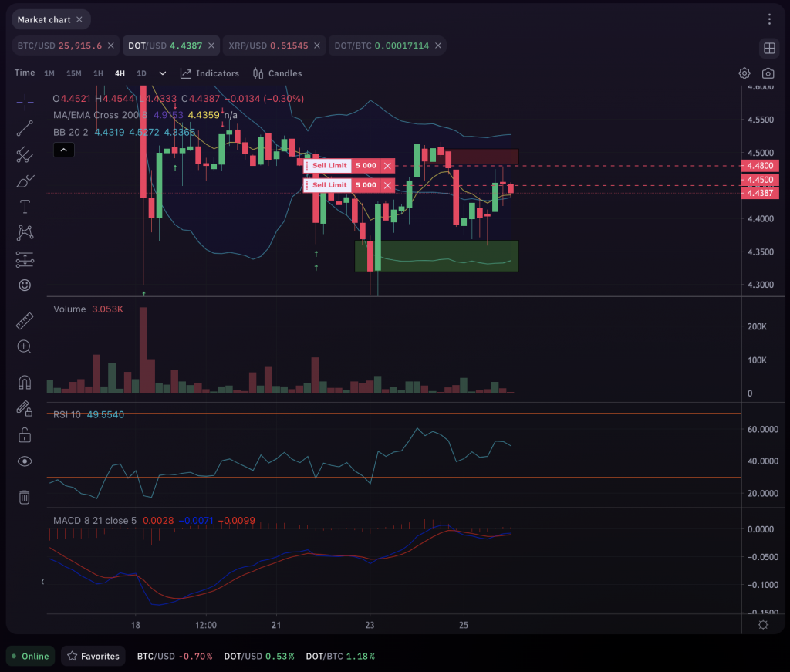The image size is (790, 672).
Task: Open three-dot panel options menu
Action: point(769,19)
